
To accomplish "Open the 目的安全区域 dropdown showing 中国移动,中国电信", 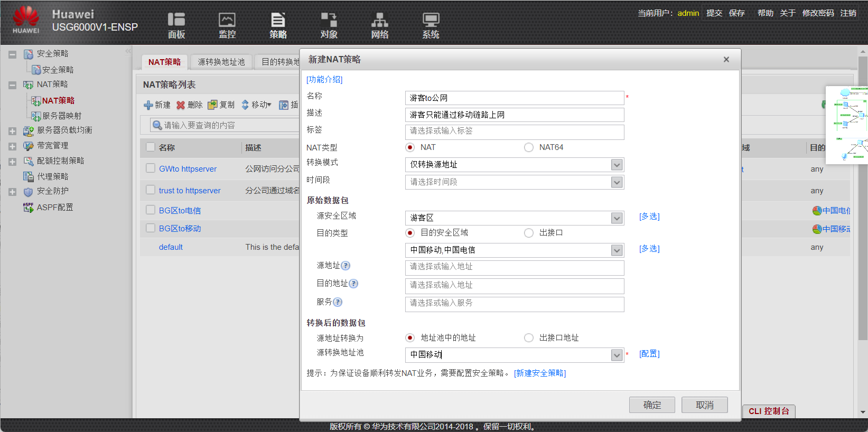I will (x=617, y=250).
